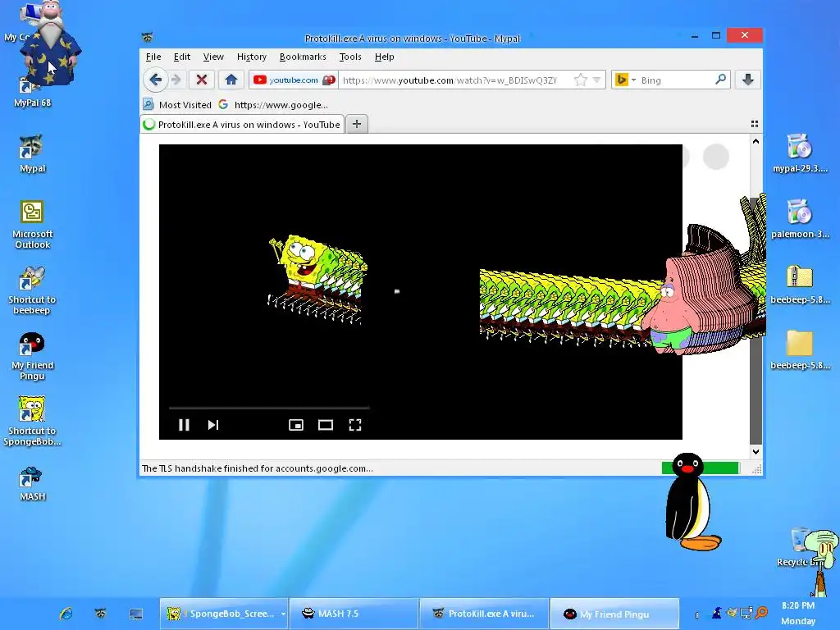The width and height of the screenshot is (840, 630).
Task: Open the Mypal desktop shortcut
Action: click(32, 154)
